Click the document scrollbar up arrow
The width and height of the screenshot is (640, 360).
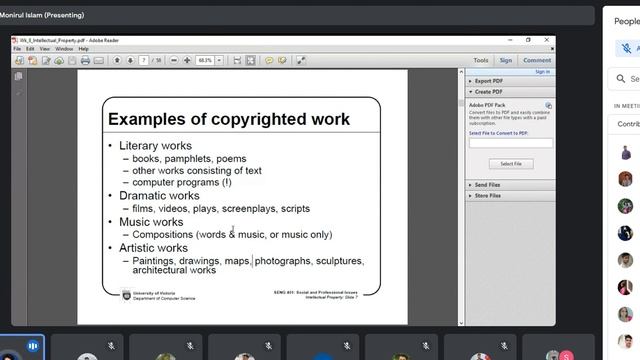tap(461, 72)
